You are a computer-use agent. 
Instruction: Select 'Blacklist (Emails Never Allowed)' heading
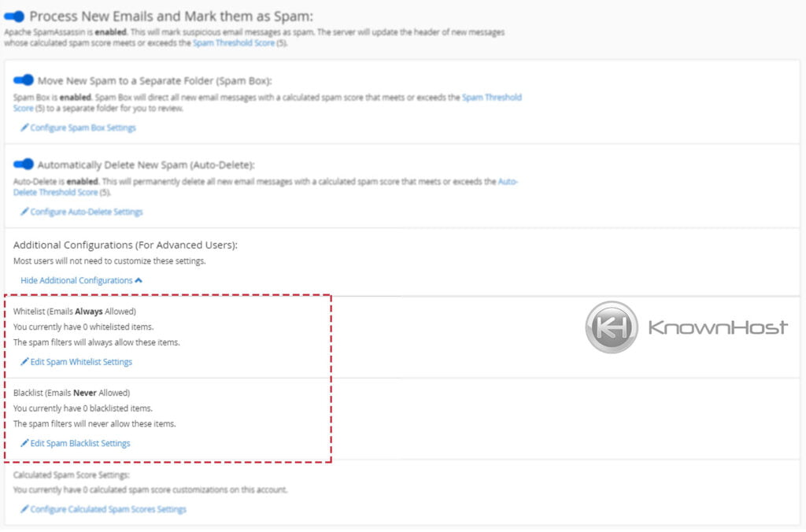click(72, 393)
